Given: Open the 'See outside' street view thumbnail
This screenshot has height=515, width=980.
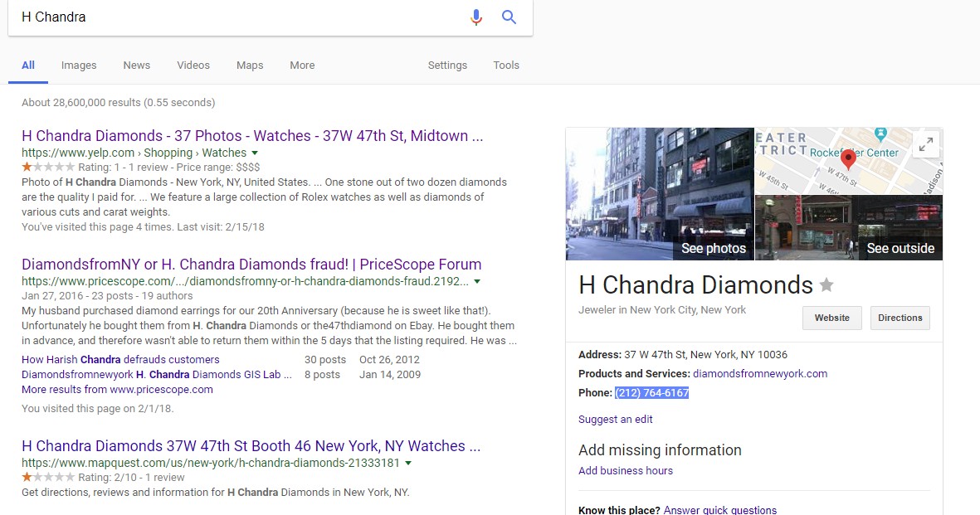Looking at the screenshot, I should 849,227.
